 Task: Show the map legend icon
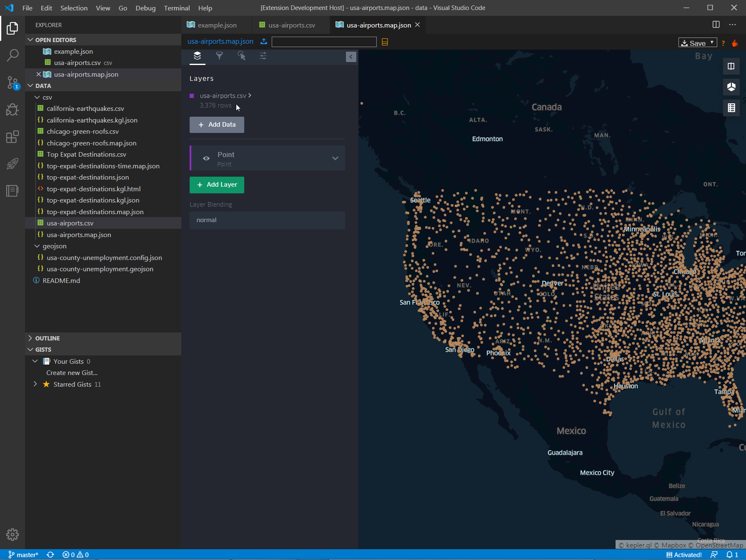click(731, 108)
